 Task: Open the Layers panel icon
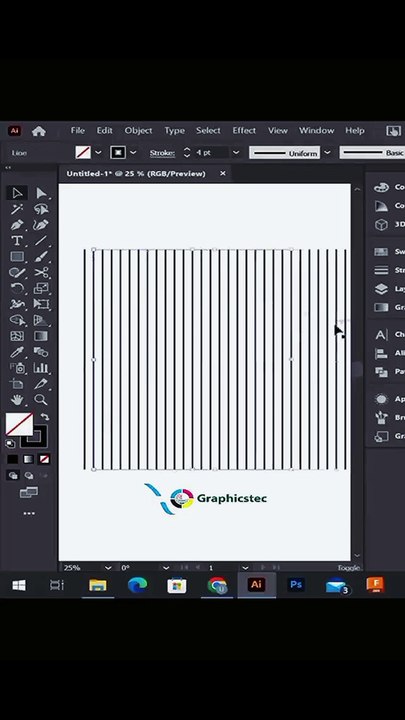tap(381, 289)
